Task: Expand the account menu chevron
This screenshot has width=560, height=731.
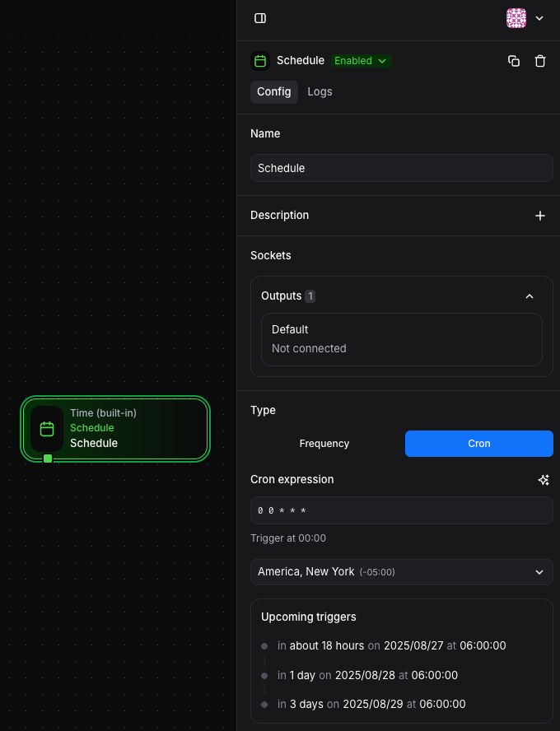Action: coord(539,18)
